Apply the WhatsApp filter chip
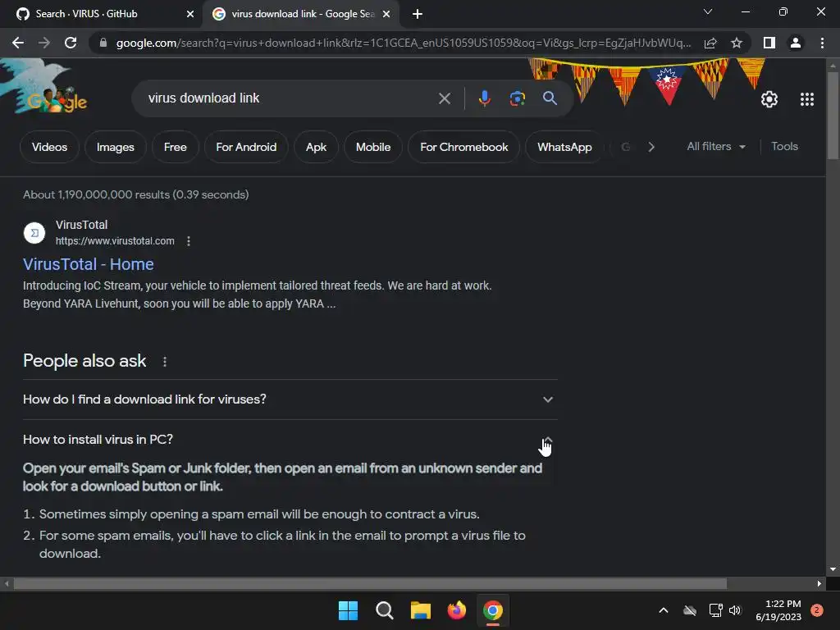The width and height of the screenshot is (840, 630). (564, 147)
